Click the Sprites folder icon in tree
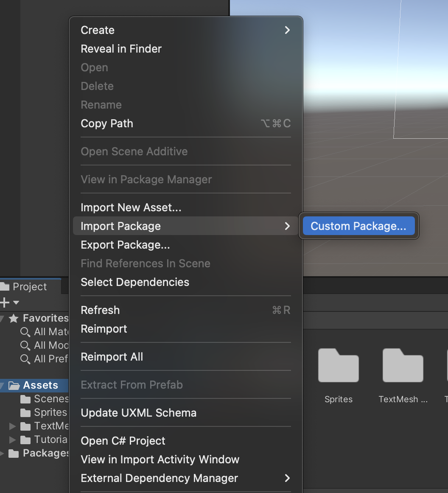Image resolution: width=448 pixels, height=493 pixels. [x=25, y=413]
